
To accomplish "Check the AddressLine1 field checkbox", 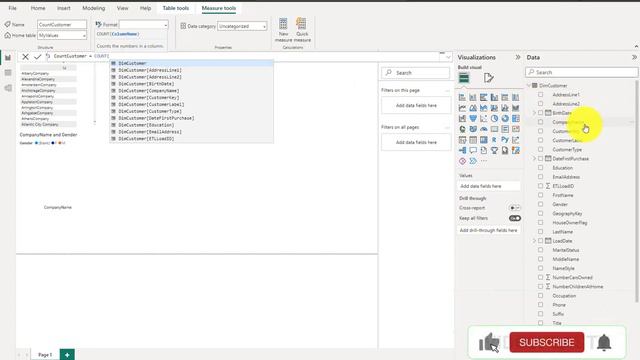I will (540, 94).
